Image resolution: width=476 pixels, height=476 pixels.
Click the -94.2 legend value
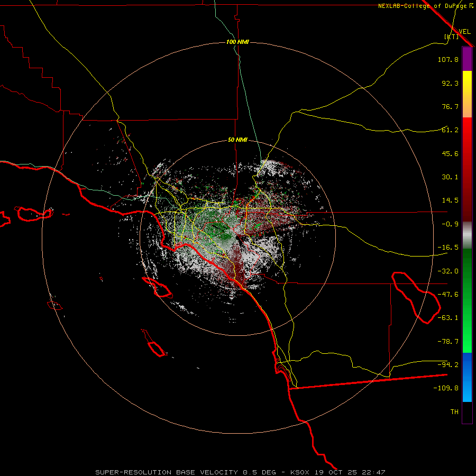[x=448, y=365]
